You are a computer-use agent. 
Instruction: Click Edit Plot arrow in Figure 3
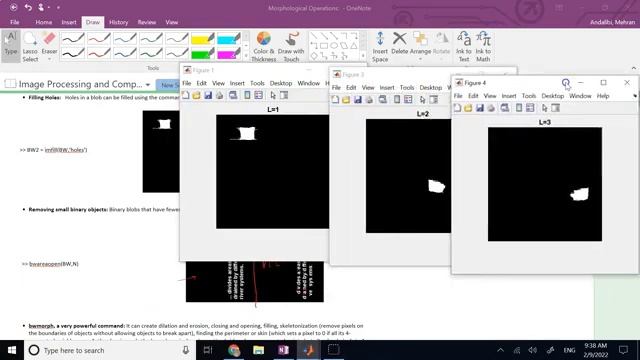click(422, 100)
